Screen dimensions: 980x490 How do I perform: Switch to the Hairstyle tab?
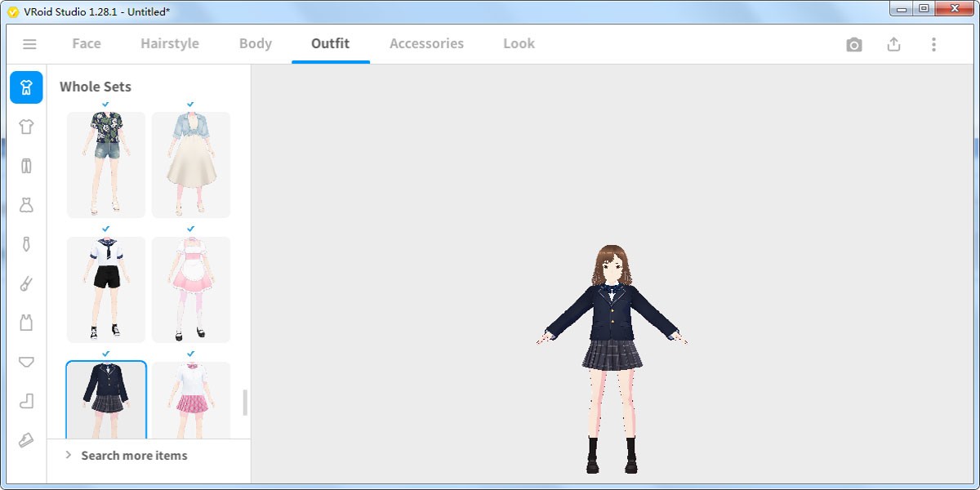tap(169, 43)
